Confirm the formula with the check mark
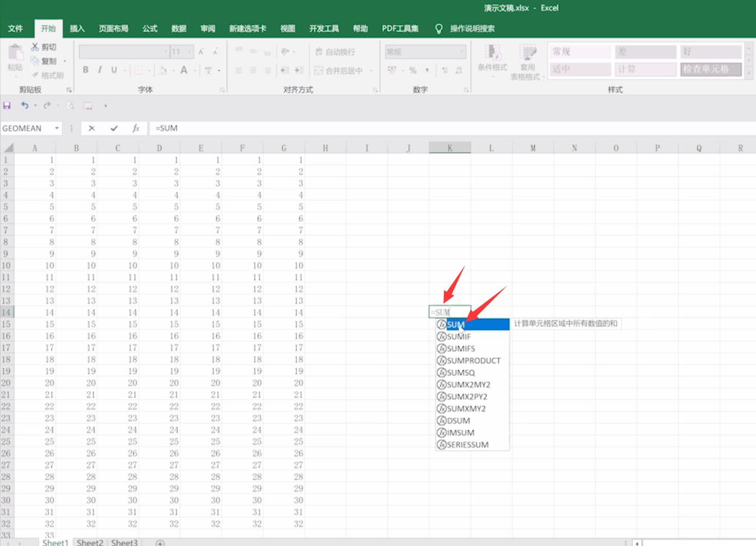 [x=114, y=128]
